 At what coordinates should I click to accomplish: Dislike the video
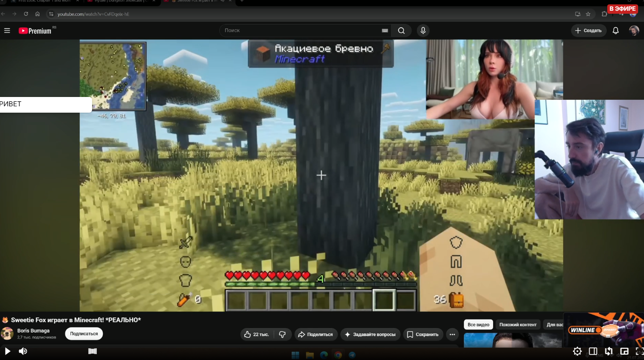click(283, 335)
